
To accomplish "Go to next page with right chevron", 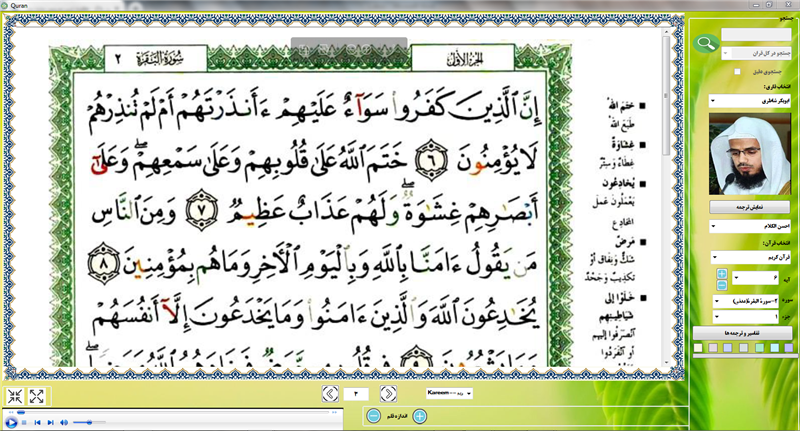I will point(388,394).
